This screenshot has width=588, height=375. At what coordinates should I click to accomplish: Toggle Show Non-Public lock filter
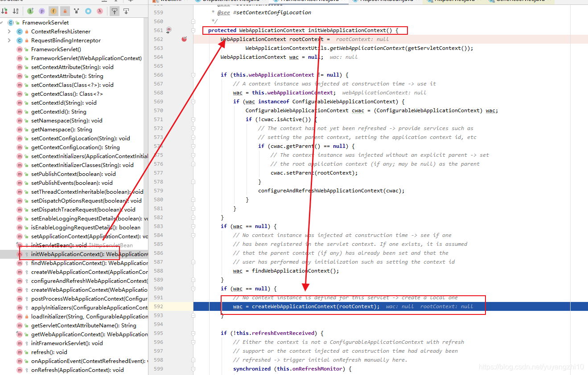[65, 11]
